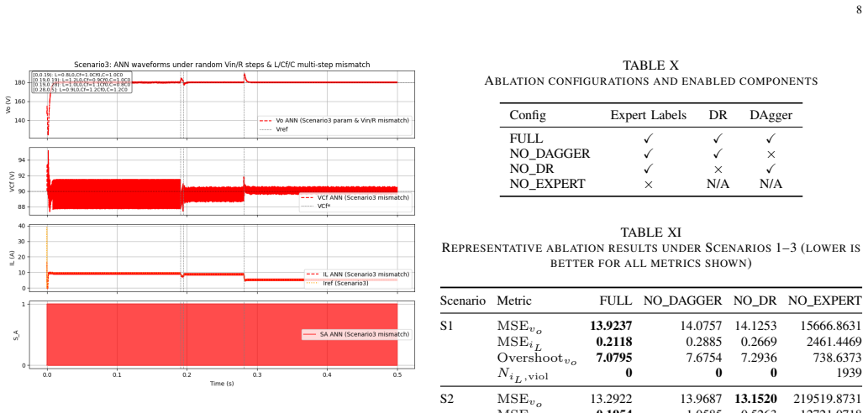Click the L/Cf/C parameter annotation box in Vo plot
The height and width of the screenshot is (413, 868).
(82, 81)
